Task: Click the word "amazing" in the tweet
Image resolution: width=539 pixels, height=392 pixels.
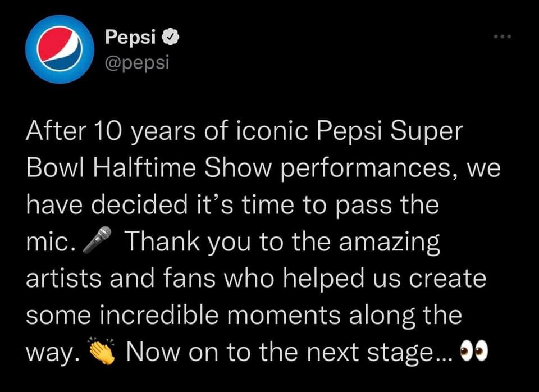Action: (x=388, y=243)
